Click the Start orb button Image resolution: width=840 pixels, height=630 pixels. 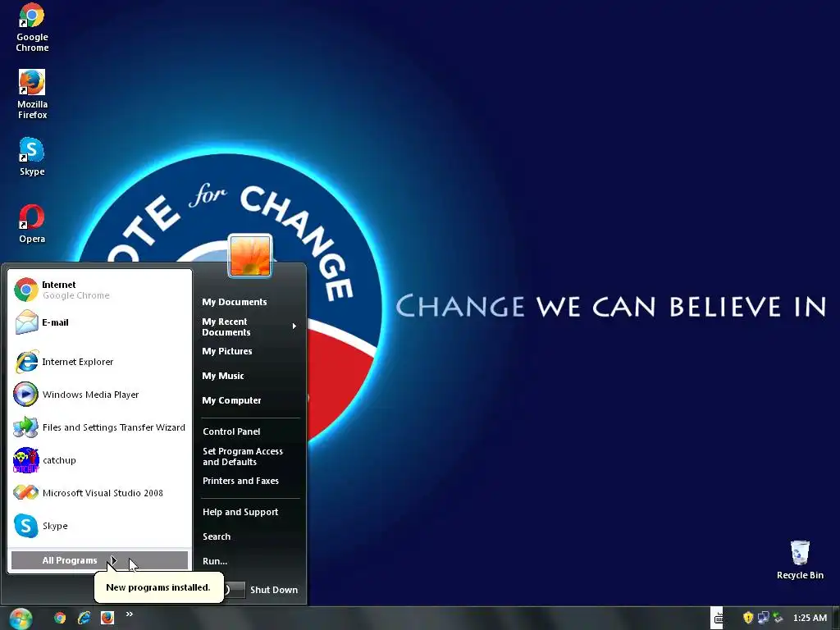21,619
